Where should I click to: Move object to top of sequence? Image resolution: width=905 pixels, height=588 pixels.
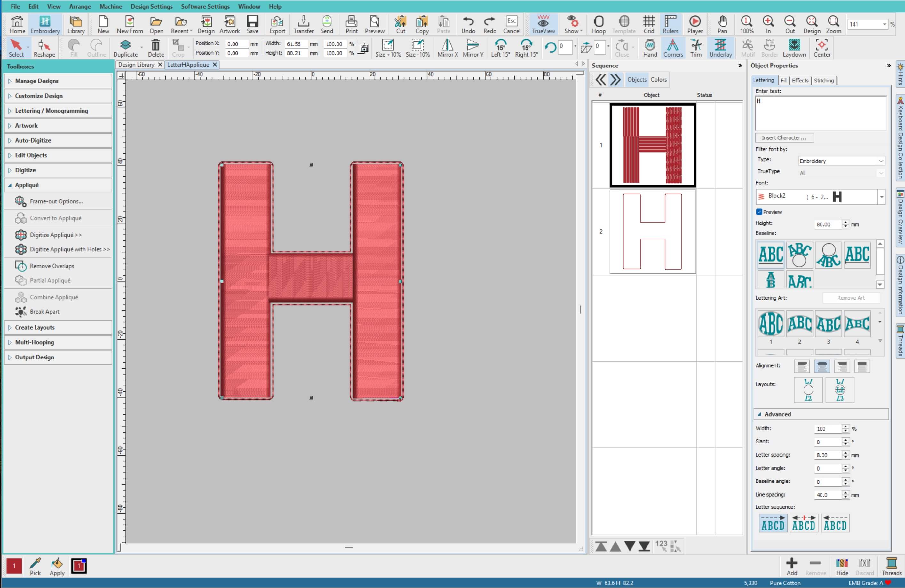pyautogui.click(x=601, y=546)
